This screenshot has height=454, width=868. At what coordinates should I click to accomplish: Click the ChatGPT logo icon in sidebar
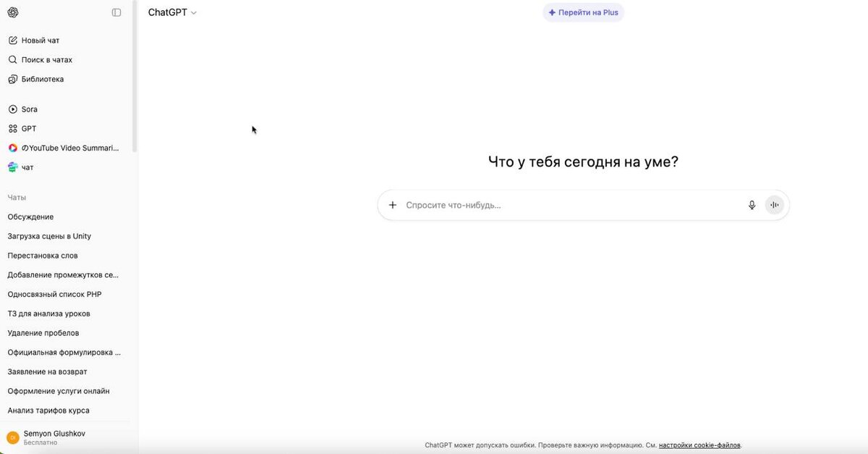coord(13,12)
